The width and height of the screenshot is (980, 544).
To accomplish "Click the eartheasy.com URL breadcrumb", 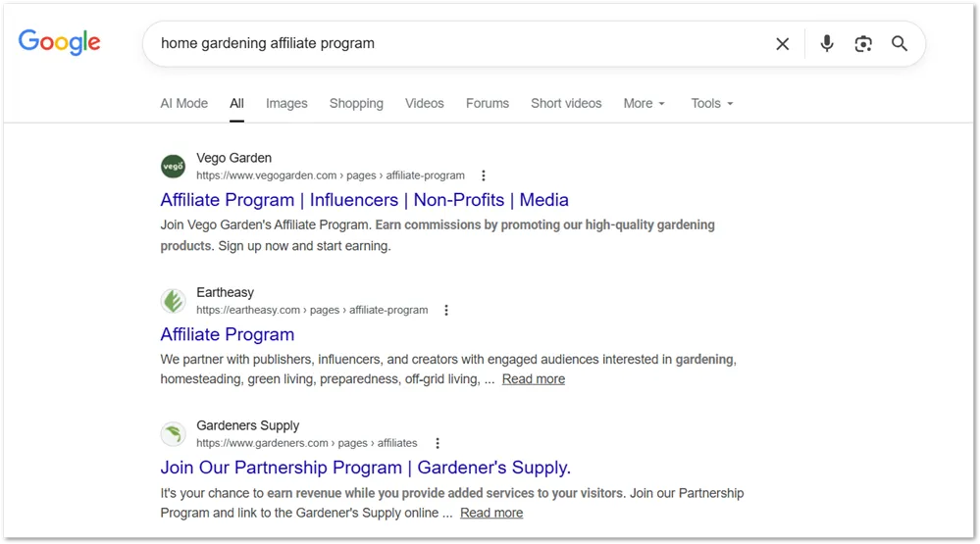I will click(x=313, y=311).
